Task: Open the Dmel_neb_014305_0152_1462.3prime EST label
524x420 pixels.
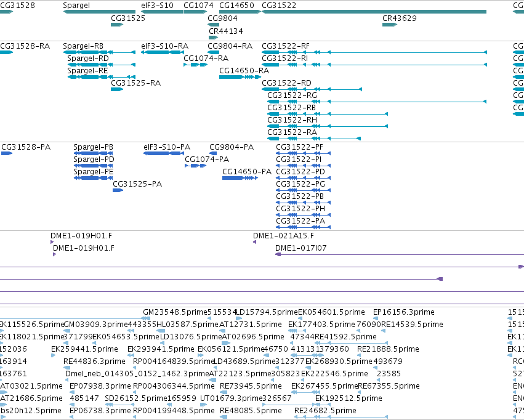Action: click(x=137, y=374)
